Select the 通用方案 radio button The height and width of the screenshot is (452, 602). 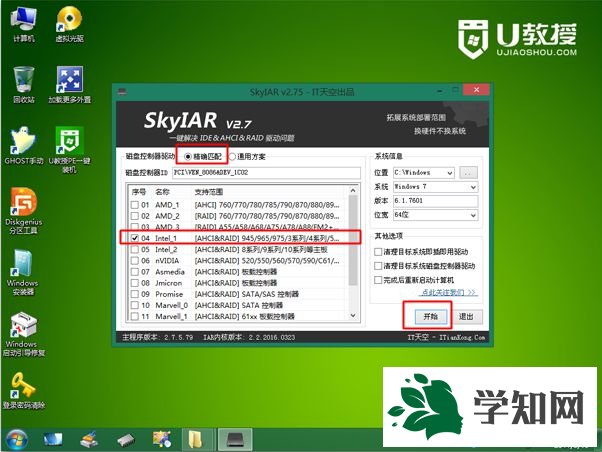pos(232,157)
